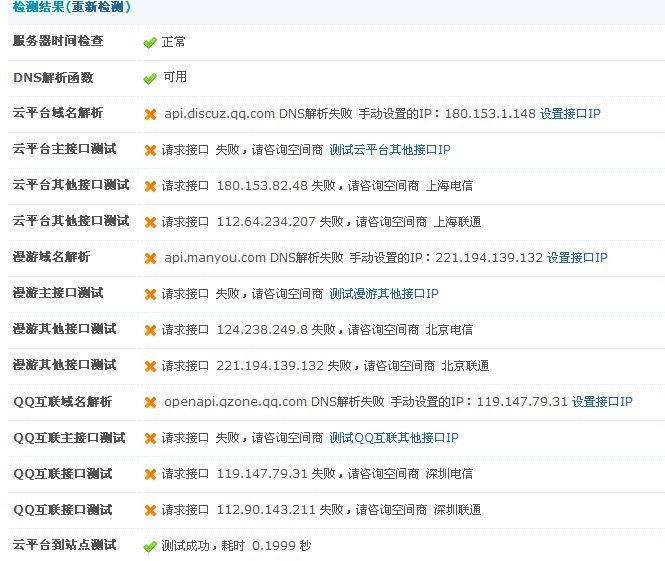Open 设置接口IP link for openapi.qzone.qq.com
The width and height of the screenshot is (665, 561).
tap(602, 402)
